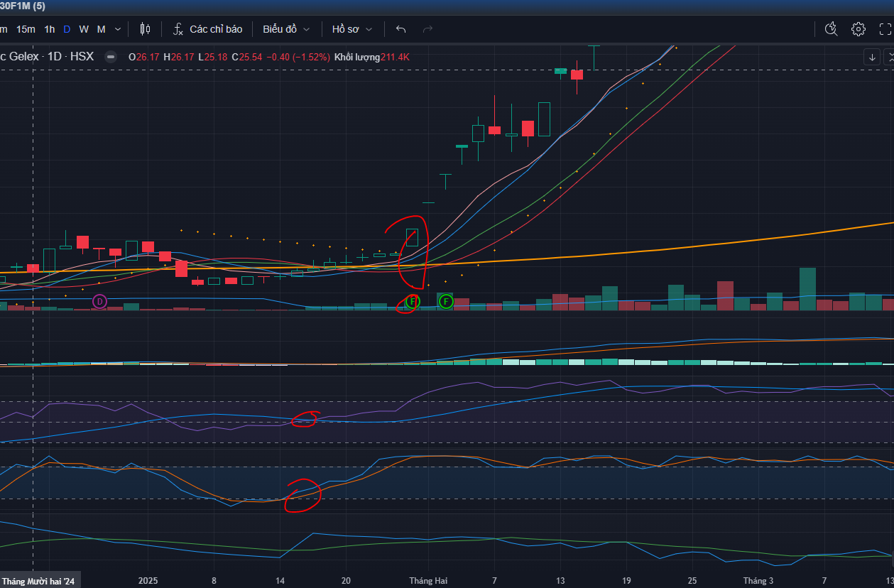This screenshot has height=588, width=894.
Task: Open the quick search icon
Action: (831, 29)
